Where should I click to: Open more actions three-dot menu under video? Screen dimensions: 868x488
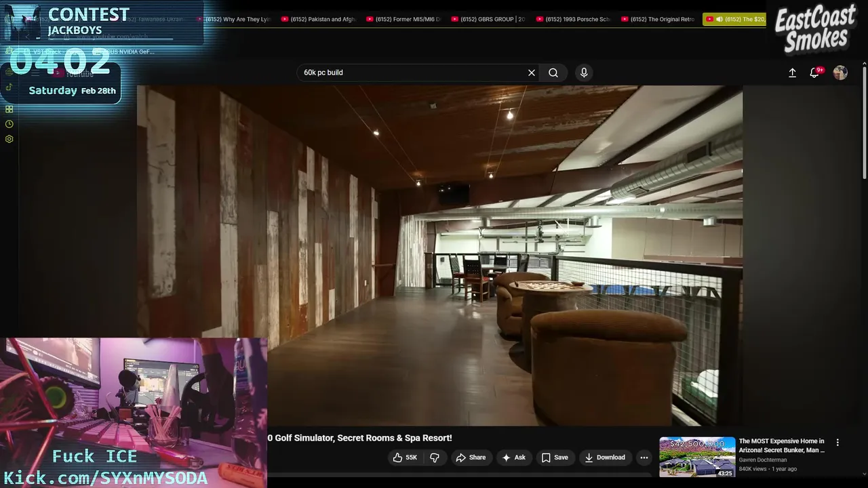(x=644, y=457)
